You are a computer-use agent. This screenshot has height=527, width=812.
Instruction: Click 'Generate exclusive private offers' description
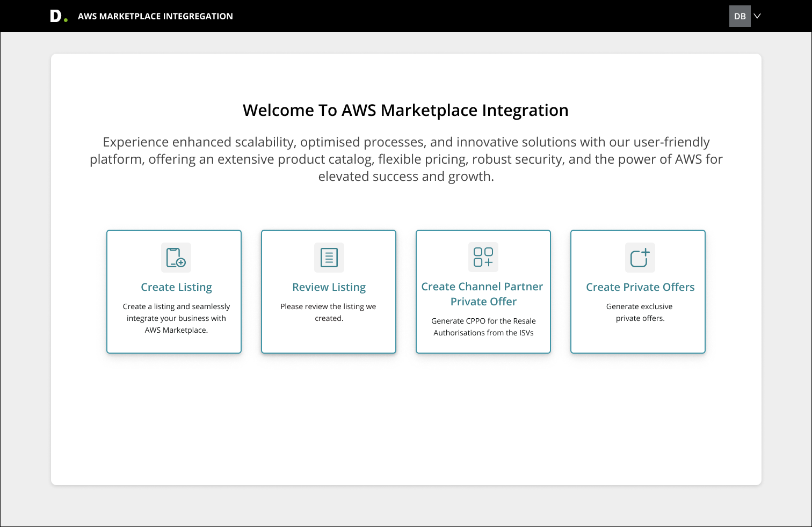(x=640, y=312)
